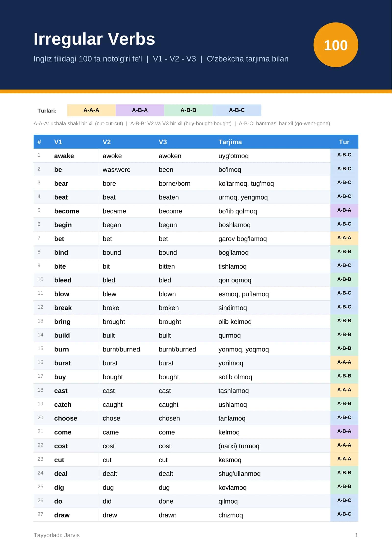Click the verb 'awake'
Screen dimensions: 392x554
pos(64,156)
